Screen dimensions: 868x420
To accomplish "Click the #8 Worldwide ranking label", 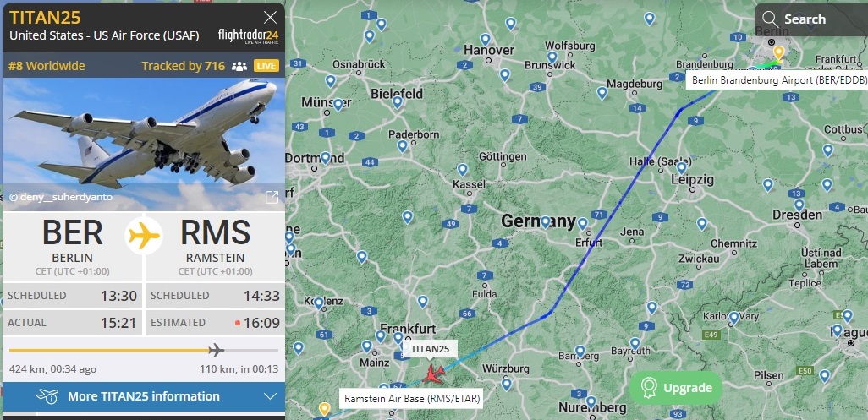I will pyautogui.click(x=47, y=66).
